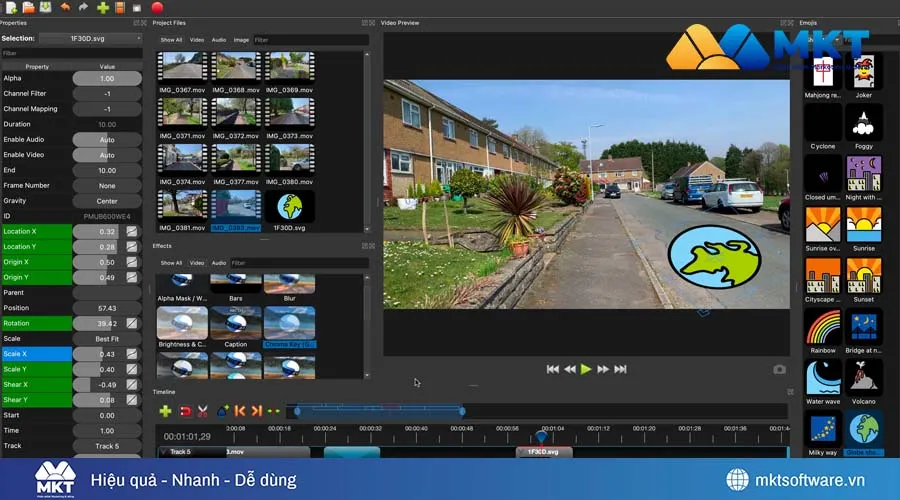900x500 pixels.
Task: Click the Jump to Start playback button
Action: (553, 369)
